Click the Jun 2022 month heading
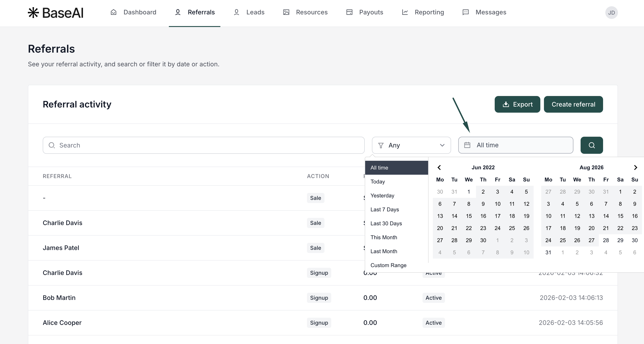 click(483, 168)
